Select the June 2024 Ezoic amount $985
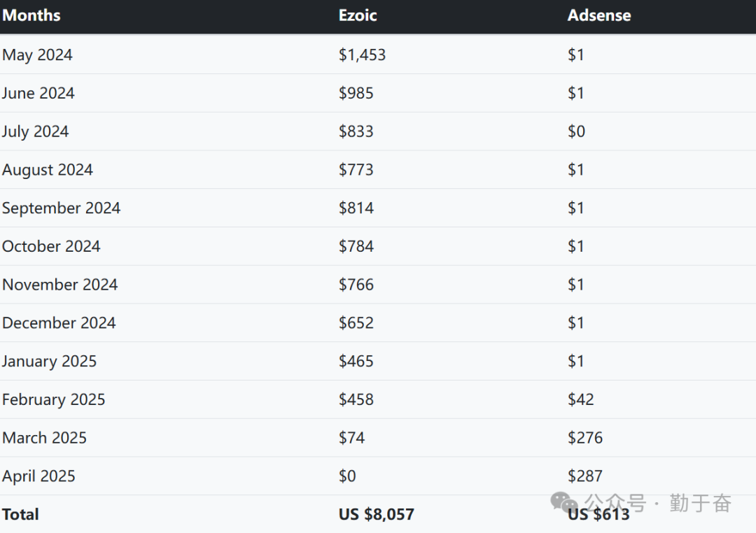Image resolution: width=756 pixels, height=533 pixels. [x=356, y=93]
